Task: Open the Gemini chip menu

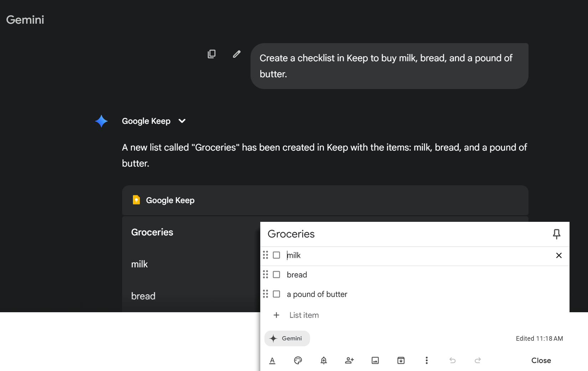Action: click(287, 338)
